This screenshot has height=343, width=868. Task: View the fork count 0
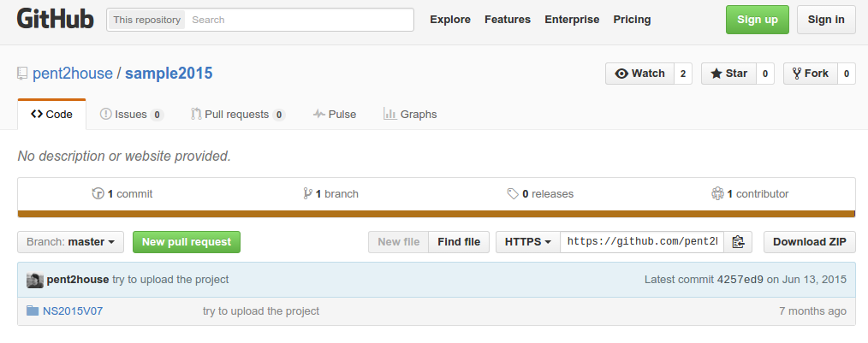click(847, 74)
